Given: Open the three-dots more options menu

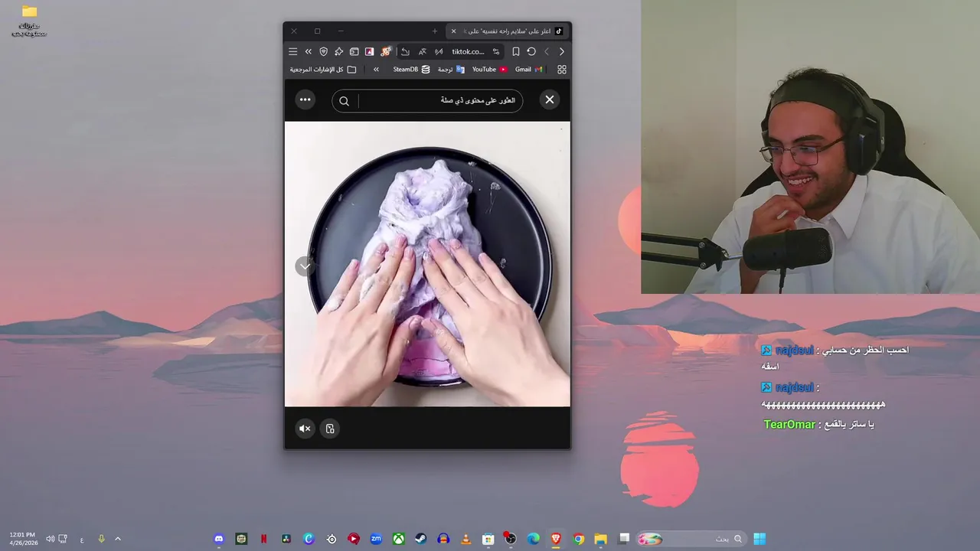Looking at the screenshot, I should [x=305, y=99].
